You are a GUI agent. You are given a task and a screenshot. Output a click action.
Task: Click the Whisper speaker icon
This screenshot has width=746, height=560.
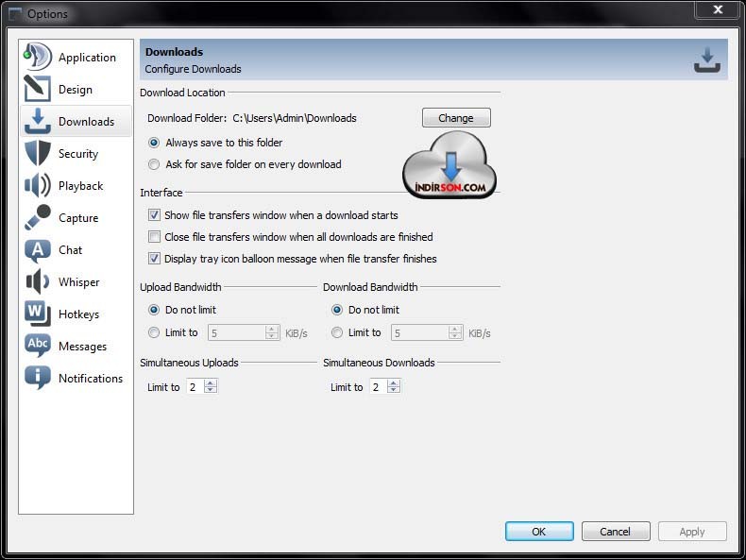(38, 281)
